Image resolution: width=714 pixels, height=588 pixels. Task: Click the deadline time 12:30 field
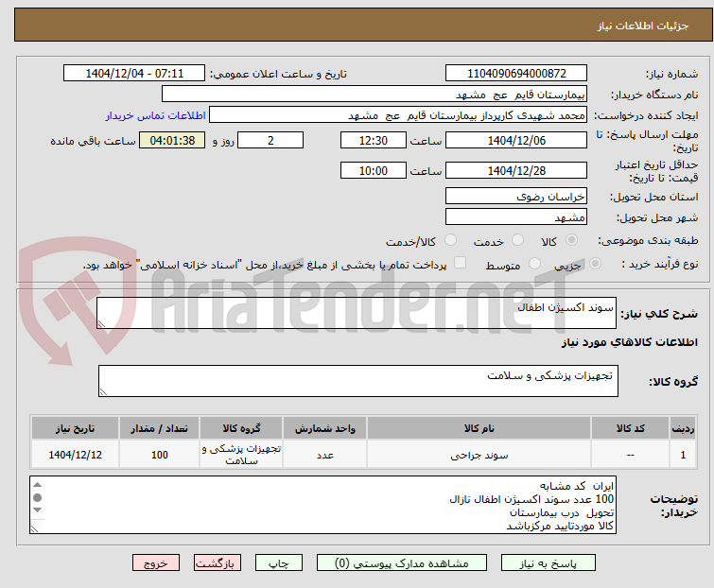click(373, 140)
